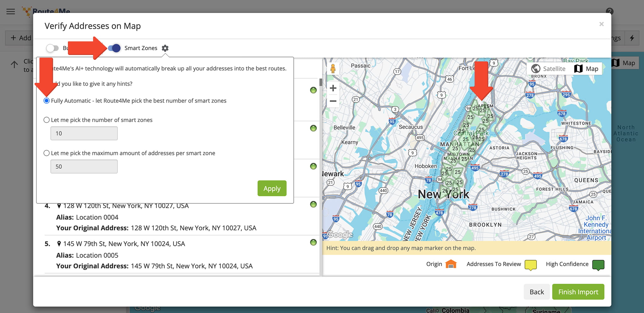644x313 pixels.
Task: Go Back to previous step
Action: (x=536, y=292)
